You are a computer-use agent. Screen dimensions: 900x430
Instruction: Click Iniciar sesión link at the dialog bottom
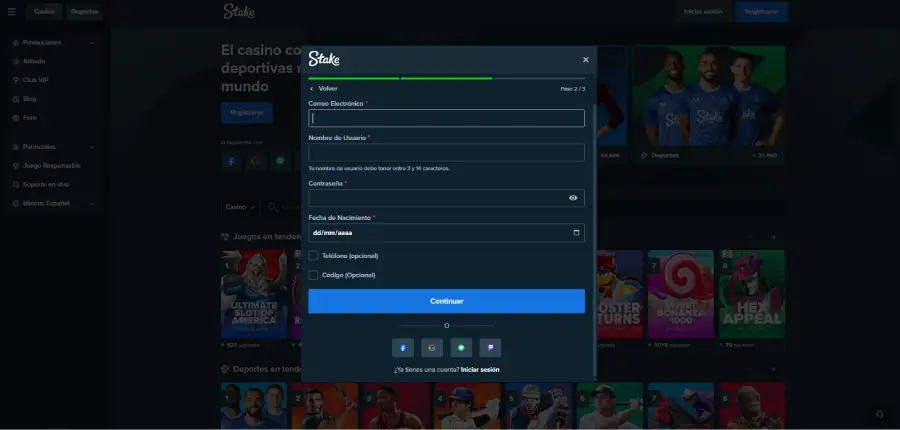pos(480,370)
